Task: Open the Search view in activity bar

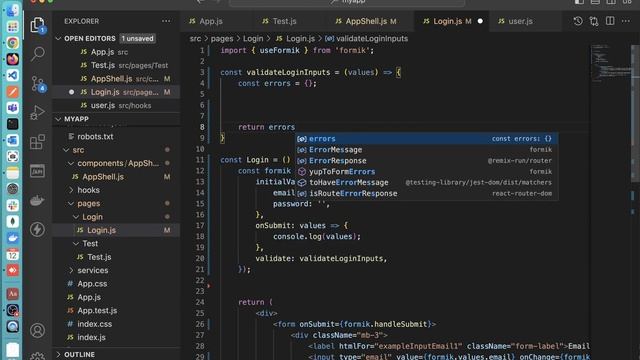Action: (37, 54)
